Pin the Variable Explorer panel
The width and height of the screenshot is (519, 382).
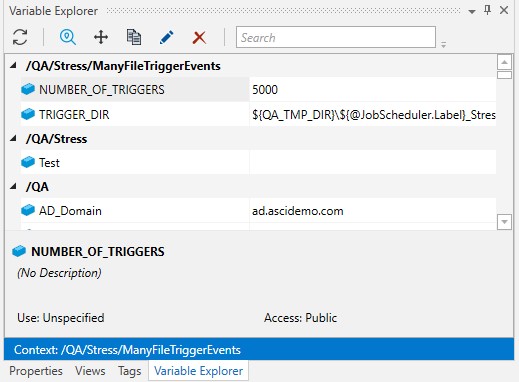pyautogui.click(x=487, y=11)
